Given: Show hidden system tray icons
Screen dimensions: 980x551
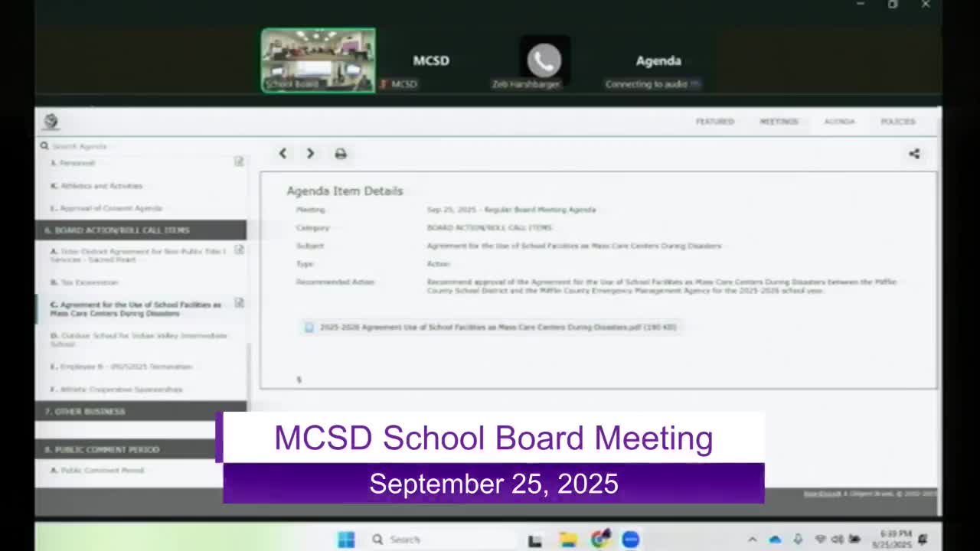Looking at the screenshot, I should point(752,540).
